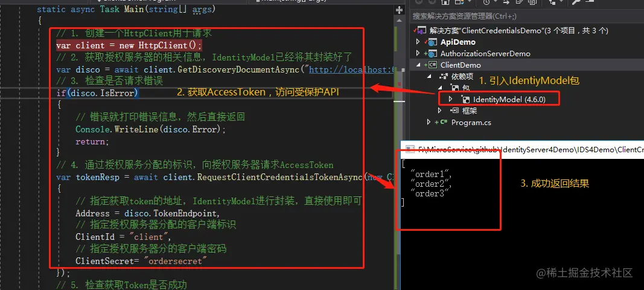Expand the 框架 framework node
The width and height of the screenshot is (644, 290).
pyautogui.click(x=440, y=111)
